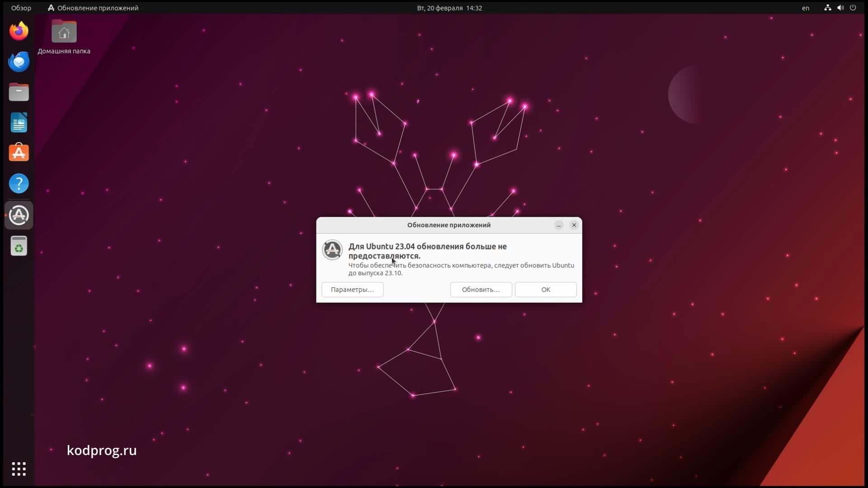Image resolution: width=868 pixels, height=488 pixels.
Task: Launch Thunderbird mail from the dock
Action: [19, 62]
